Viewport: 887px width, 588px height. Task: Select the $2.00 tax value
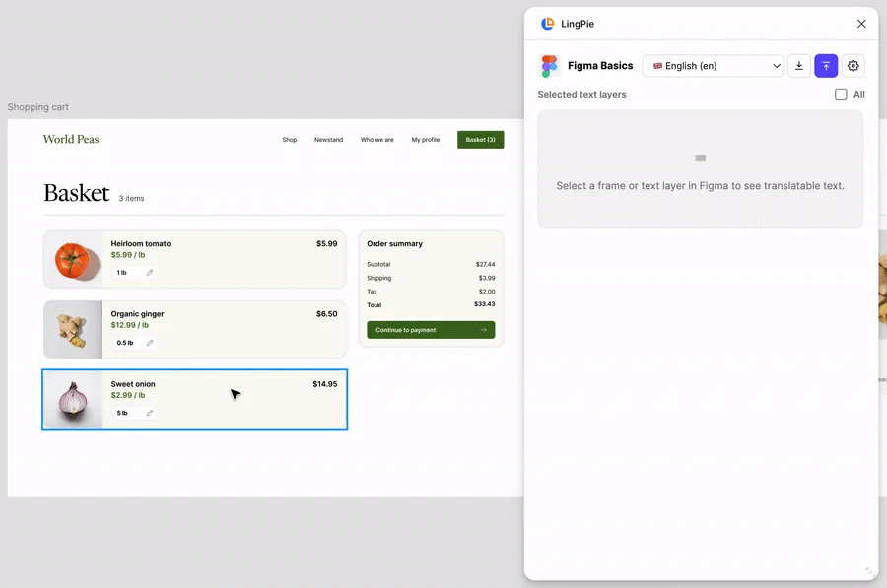click(x=487, y=292)
